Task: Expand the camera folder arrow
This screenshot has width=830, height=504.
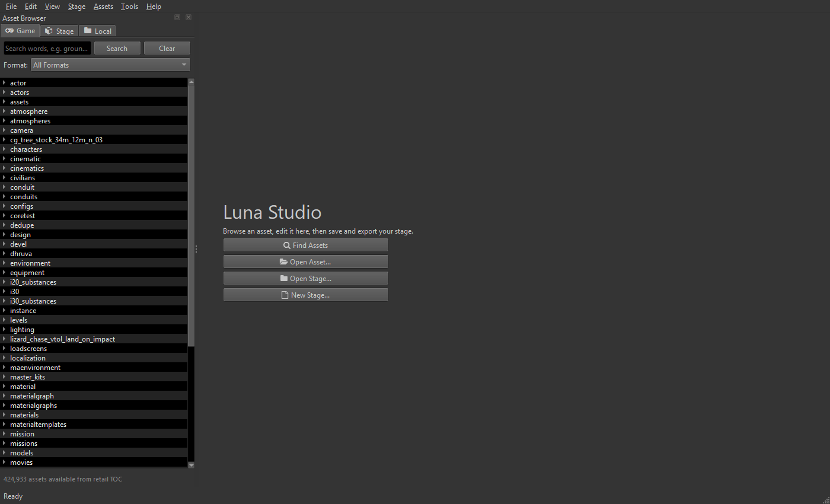Action: click(x=4, y=130)
